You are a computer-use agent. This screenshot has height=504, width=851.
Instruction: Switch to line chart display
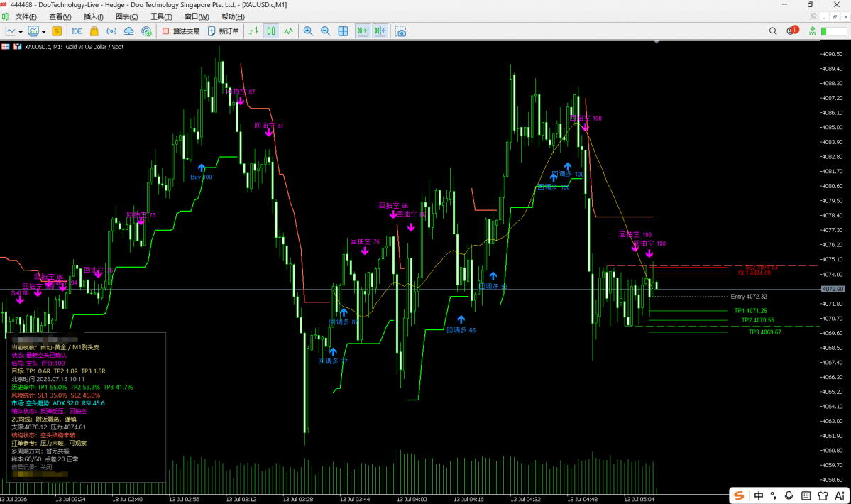288,31
